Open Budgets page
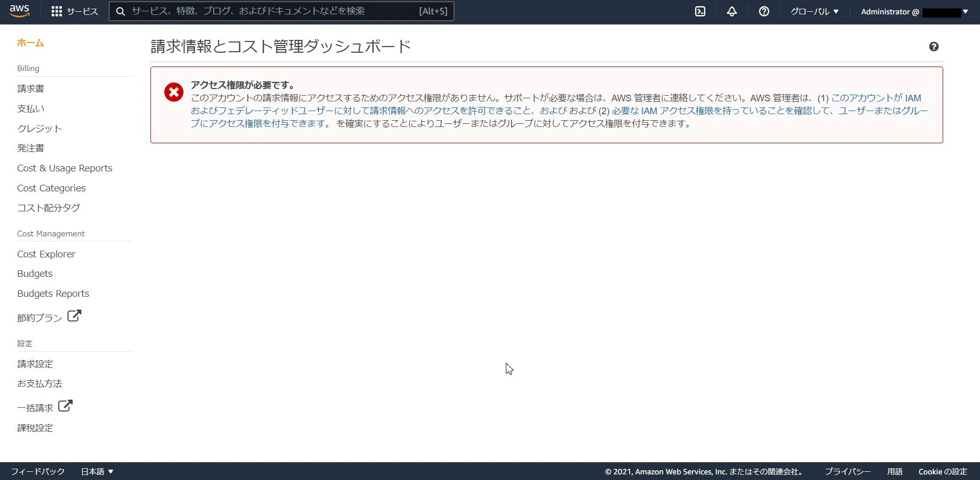The height and width of the screenshot is (480, 980). point(35,274)
